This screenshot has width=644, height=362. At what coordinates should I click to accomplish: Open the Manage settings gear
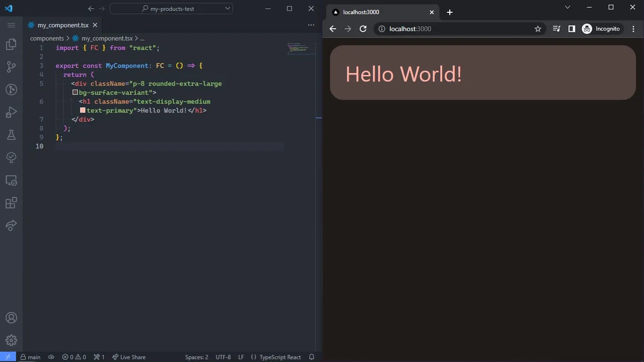click(11, 340)
